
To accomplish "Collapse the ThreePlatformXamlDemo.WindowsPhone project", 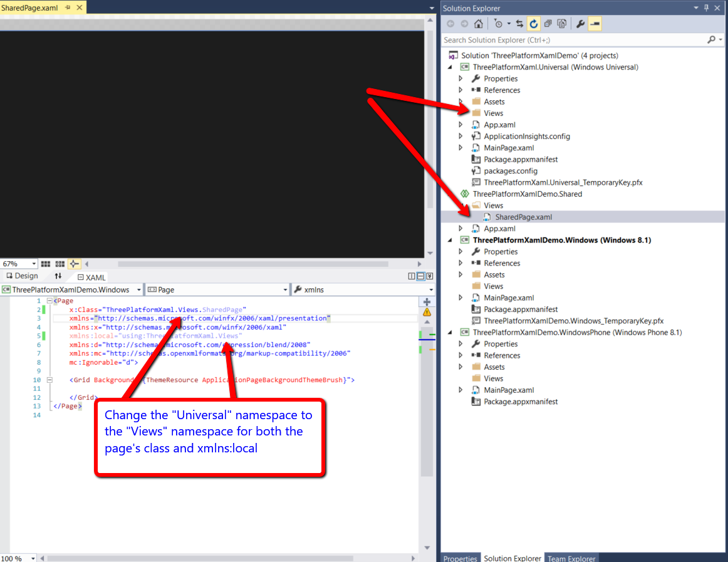I will point(450,333).
